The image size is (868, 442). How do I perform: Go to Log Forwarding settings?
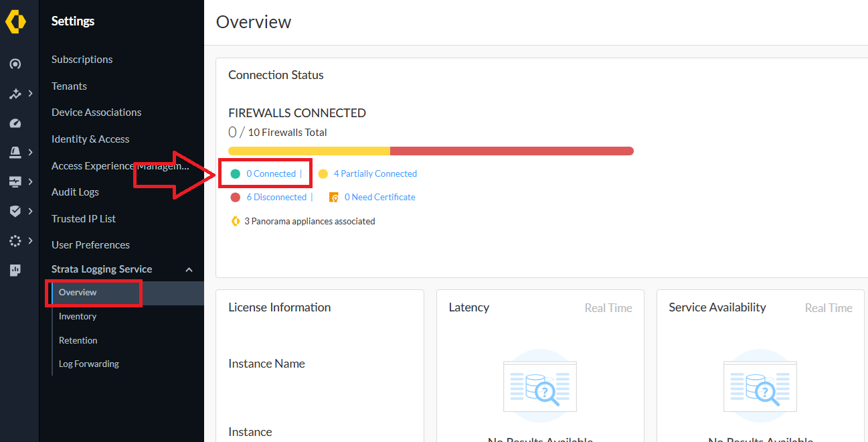(x=89, y=364)
